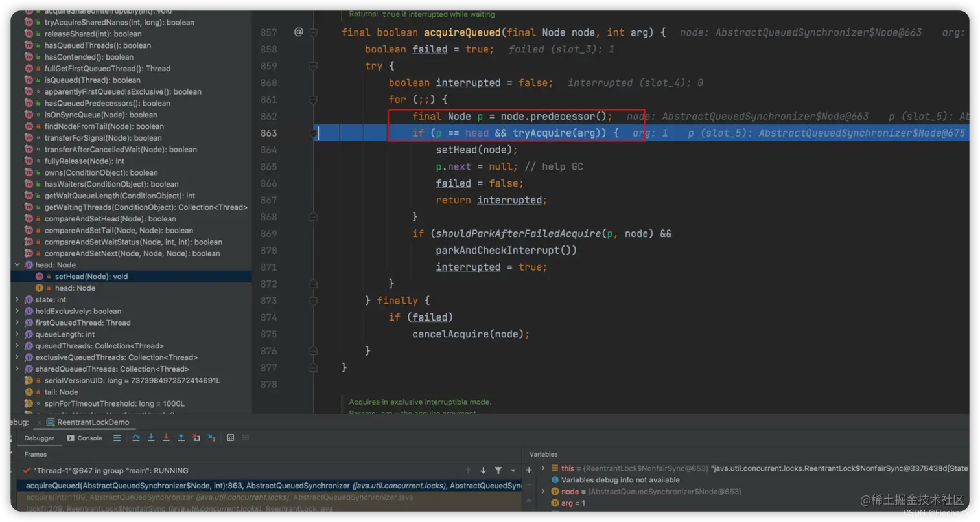Select next frame with down arrow
This screenshot has width=980, height=522.
[483, 471]
